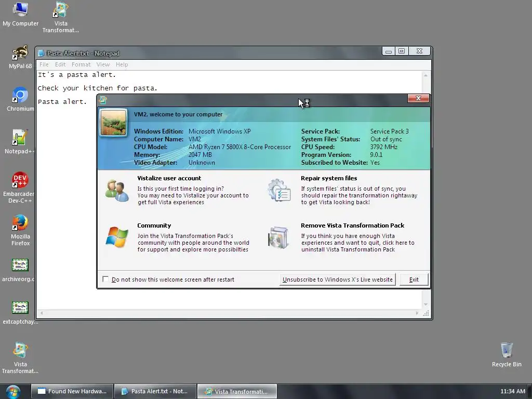
Task: Click the Notepad title bar document icon
Action: click(x=41, y=54)
